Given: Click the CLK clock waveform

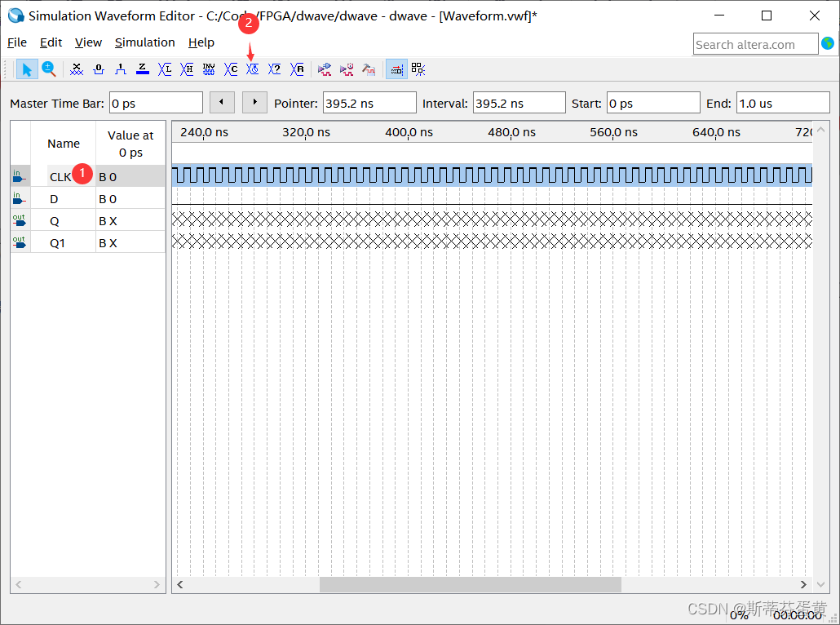Looking at the screenshot, I should tap(492, 175).
